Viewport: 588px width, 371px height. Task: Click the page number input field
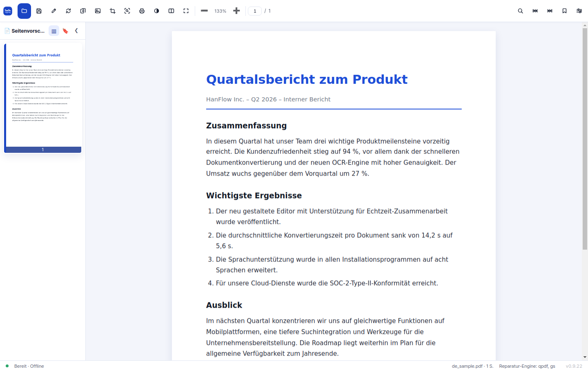[x=255, y=11]
